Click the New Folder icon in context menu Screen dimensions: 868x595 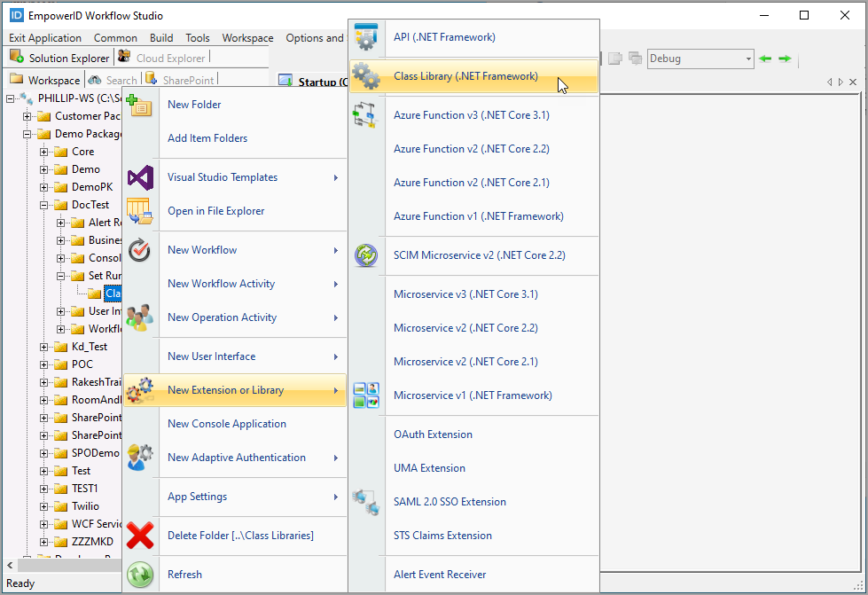pyautogui.click(x=140, y=105)
